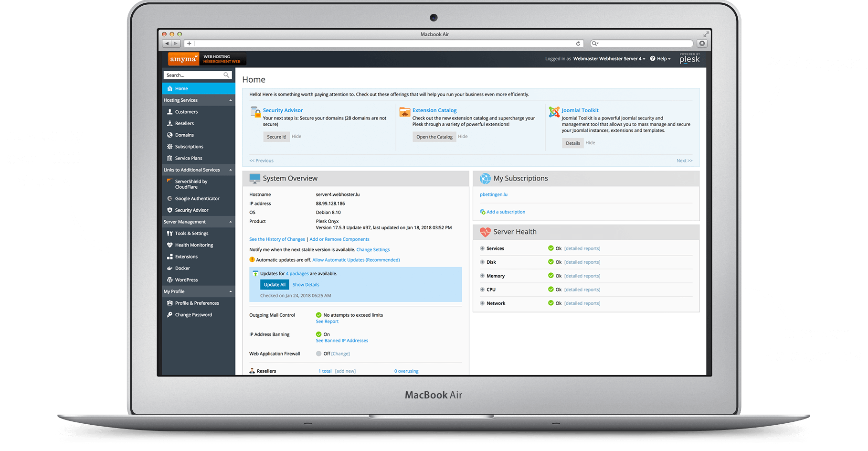This screenshot has width=868, height=451.
Task: Click Change for Web Application Firewall
Action: [340, 354]
